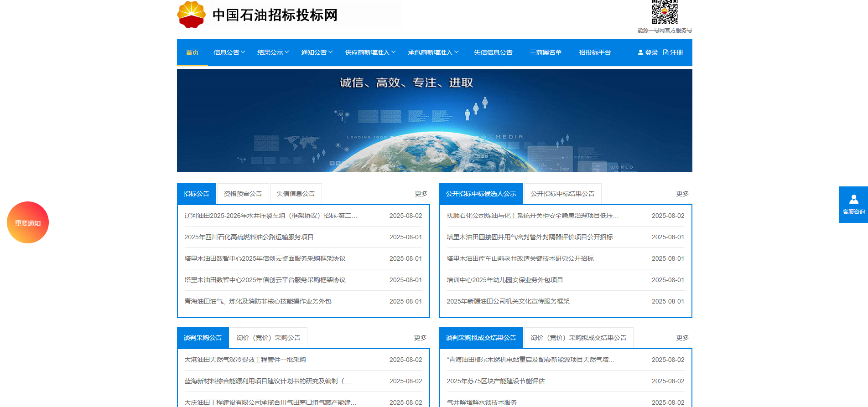
Task: Expand the 通知公告 dropdown menu
Action: (317, 52)
